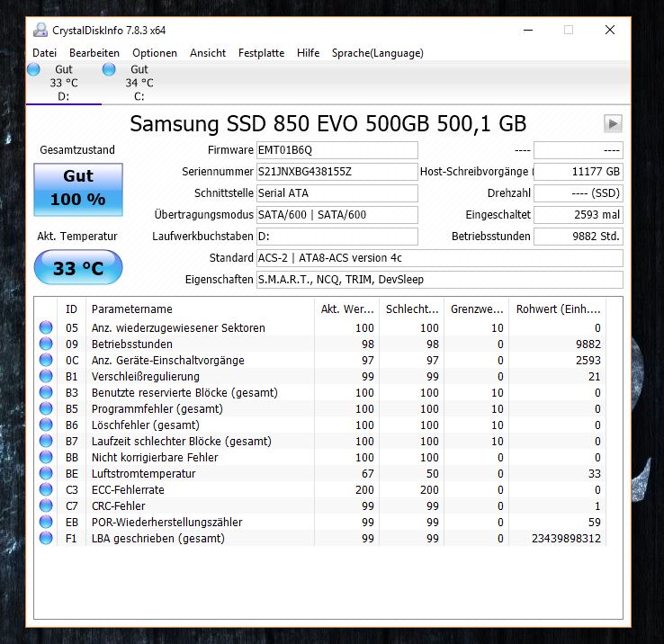Image resolution: width=664 pixels, height=644 pixels.
Task: Select the Anz. Geräte-Einschaltvorgänge row
Action: point(320,360)
